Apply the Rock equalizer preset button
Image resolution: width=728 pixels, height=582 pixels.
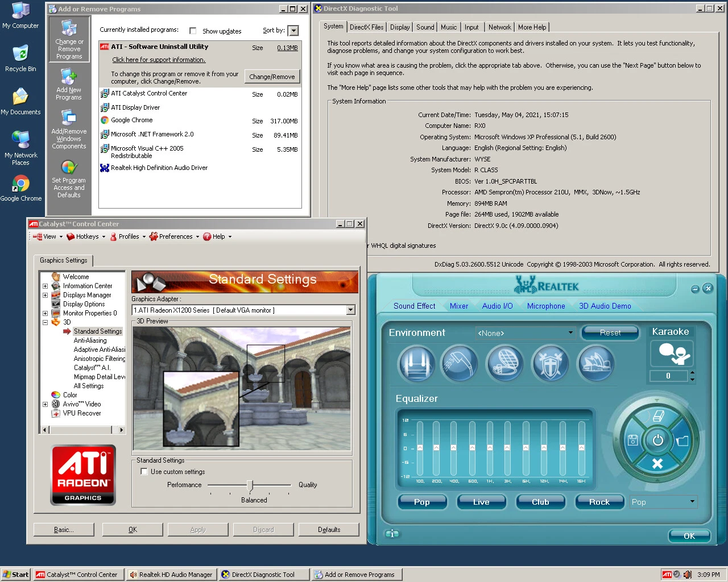coord(599,502)
